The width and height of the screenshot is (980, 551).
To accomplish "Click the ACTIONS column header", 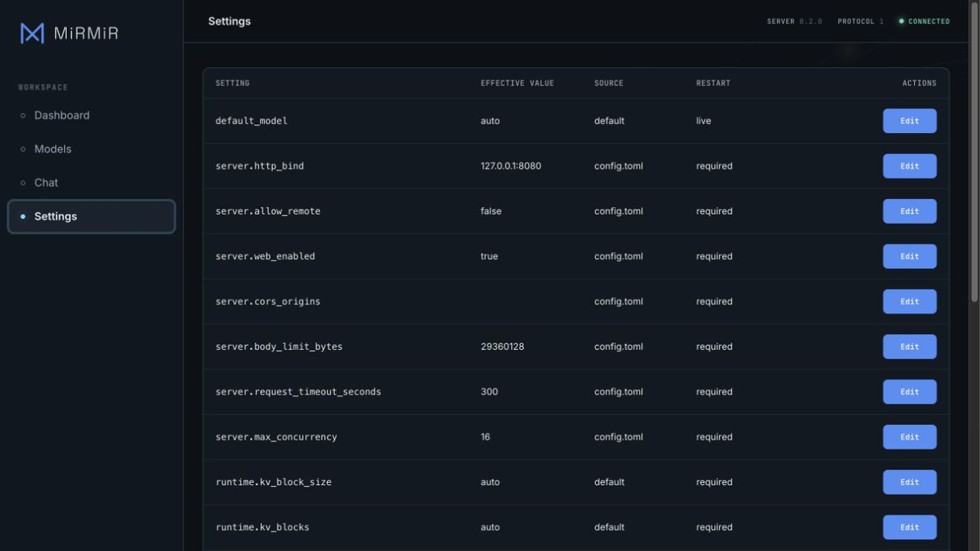I will pyautogui.click(x=919, y=83).
